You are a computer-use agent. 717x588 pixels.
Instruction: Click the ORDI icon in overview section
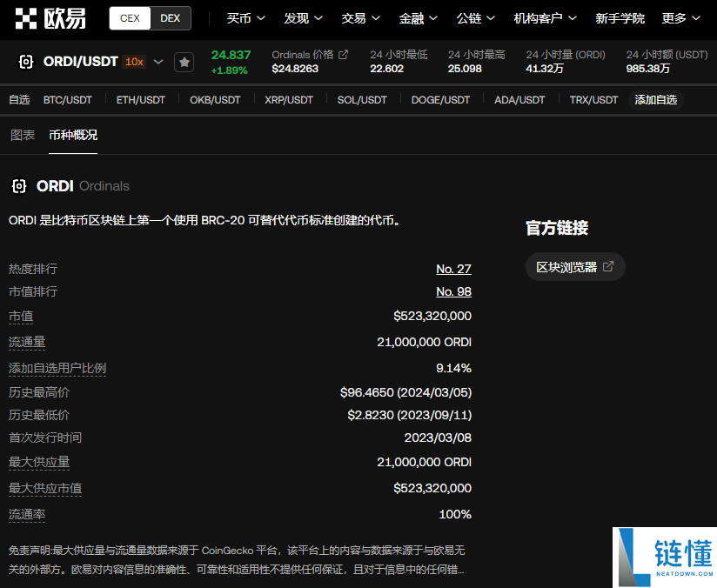pyautogui.click(x=19, y=186)
